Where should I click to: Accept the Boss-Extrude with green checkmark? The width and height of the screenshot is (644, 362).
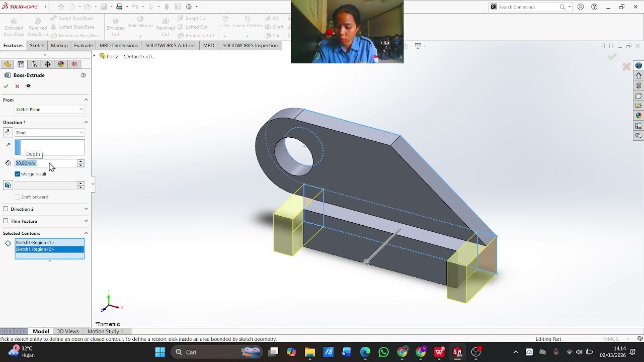tap(6, 86)
